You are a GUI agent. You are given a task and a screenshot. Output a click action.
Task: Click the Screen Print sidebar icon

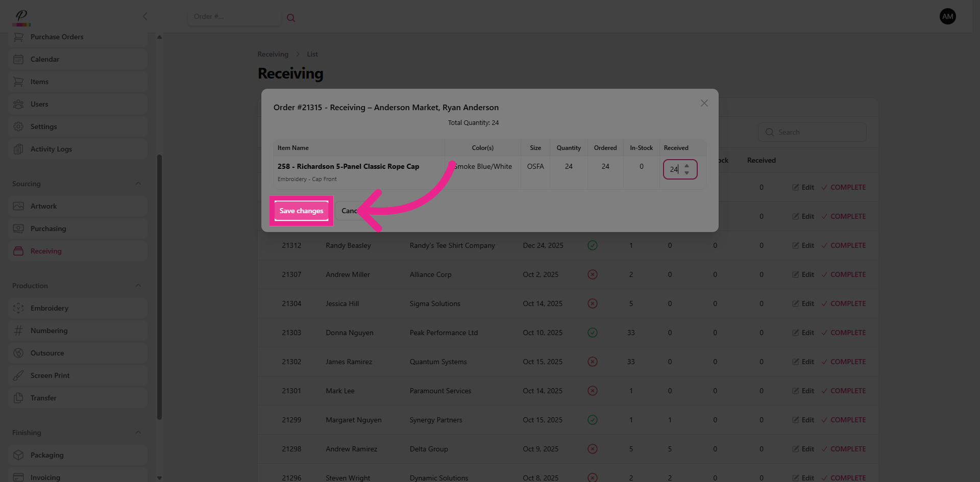(x=18, y=375)
